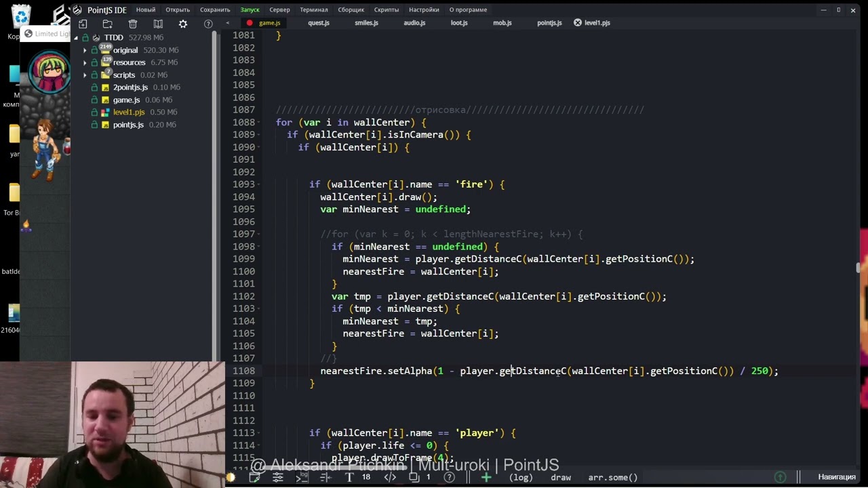Open the Терминал menu
Image resolution: width=868 pixels, height=488 pixels.
314,9
